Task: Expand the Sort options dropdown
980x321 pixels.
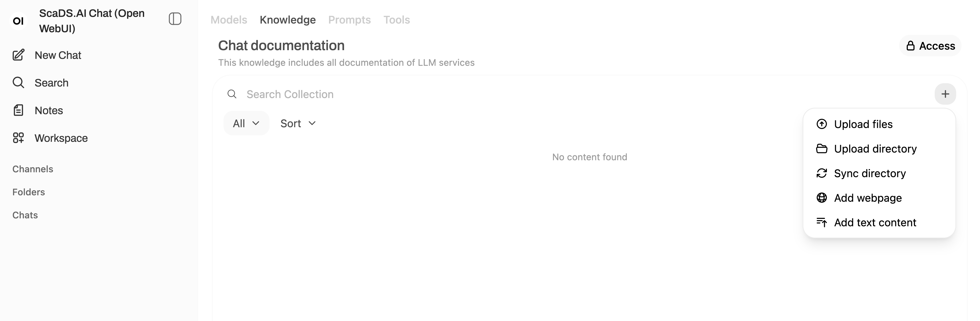Action: (x=298, y=123)
